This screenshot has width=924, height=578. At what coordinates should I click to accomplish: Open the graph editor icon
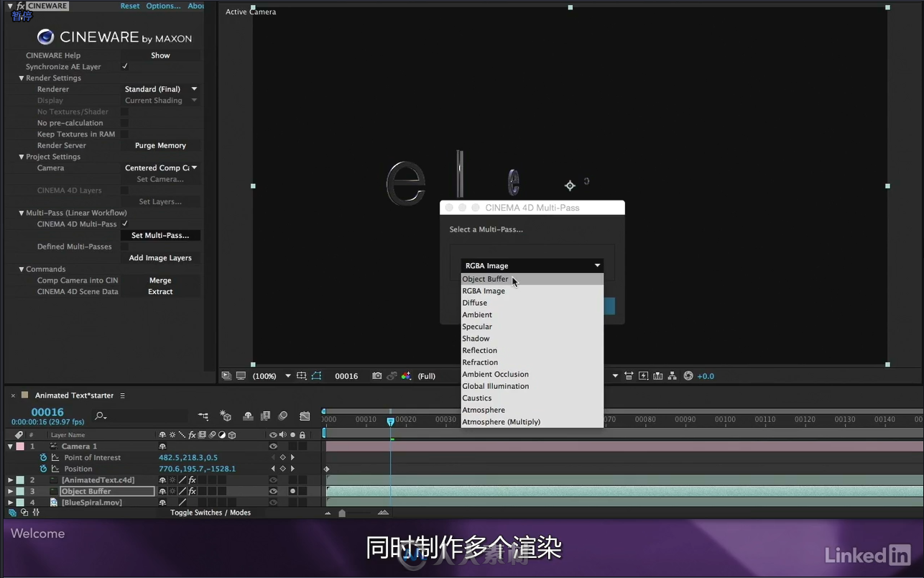click(305, 416)
